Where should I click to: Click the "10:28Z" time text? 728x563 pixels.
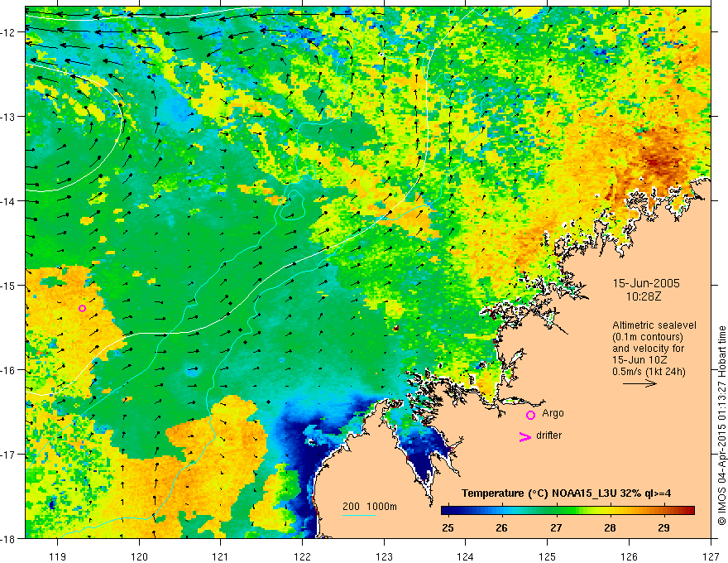[x=644, y=296]
